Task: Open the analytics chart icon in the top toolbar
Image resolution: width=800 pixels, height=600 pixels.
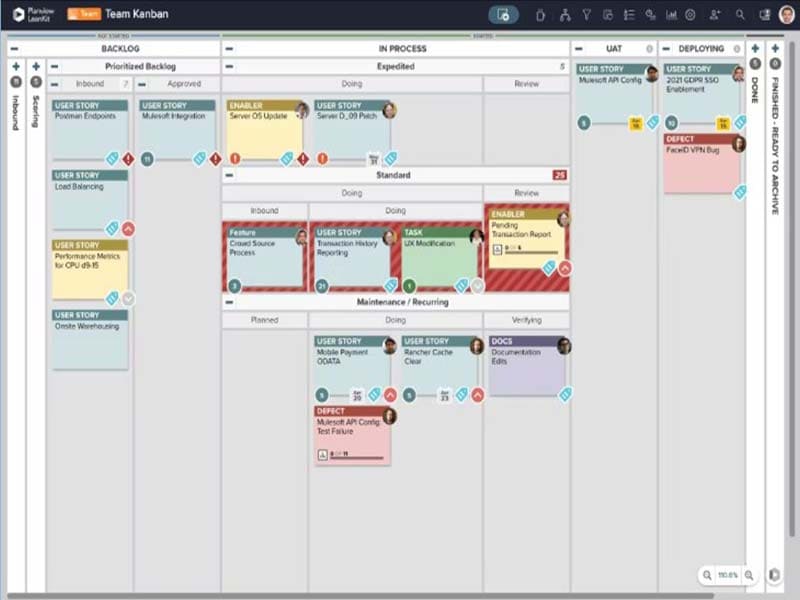Action: (671, 15)
